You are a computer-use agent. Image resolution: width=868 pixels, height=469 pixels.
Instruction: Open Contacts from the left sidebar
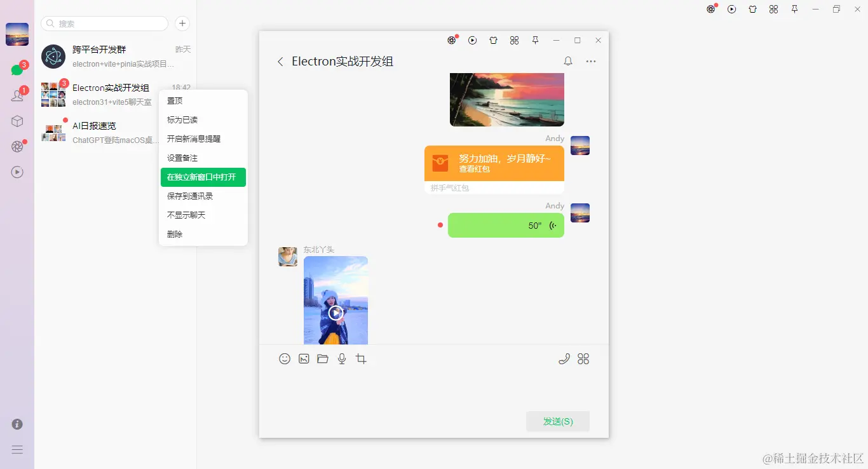17,95
